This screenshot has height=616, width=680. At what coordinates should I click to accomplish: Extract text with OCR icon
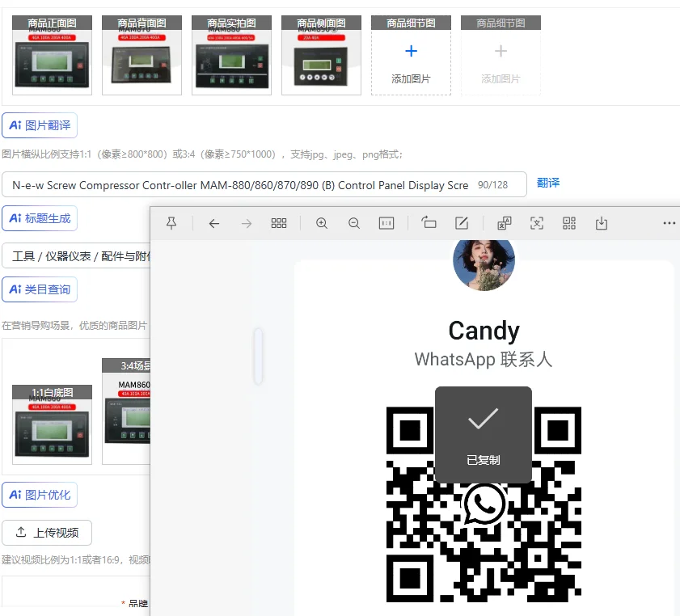coord(537,223)
